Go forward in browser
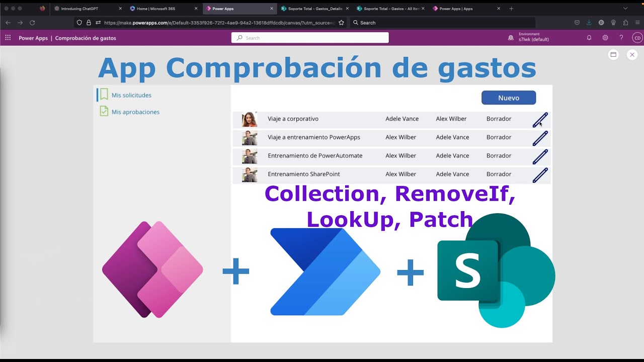Screen dimensions: 644x362 pos(20,23)
